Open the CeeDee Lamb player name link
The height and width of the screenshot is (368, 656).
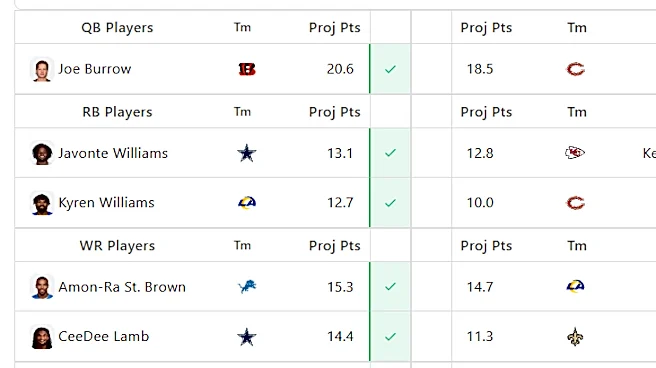point(104,337)
